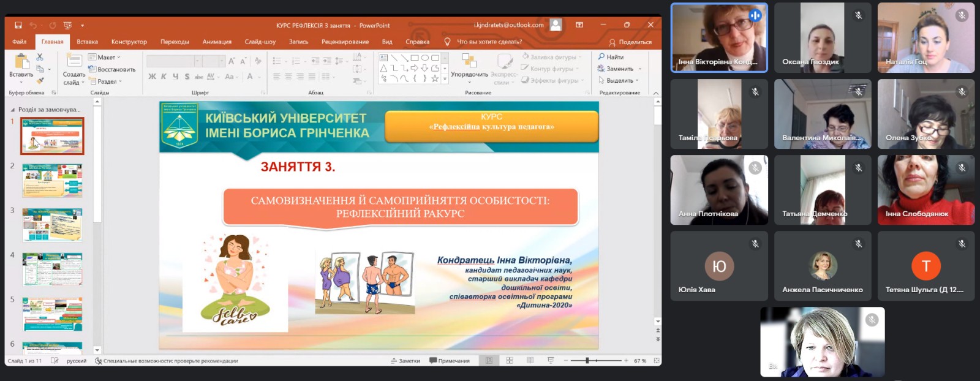
Task: Switch to Normal view in status bar
Action: pos(489,361)
